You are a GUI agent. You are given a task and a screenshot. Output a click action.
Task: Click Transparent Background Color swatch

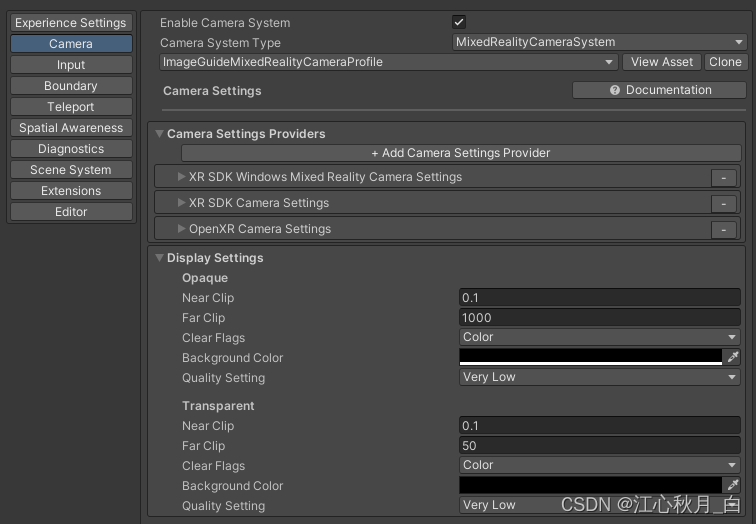pos(591,485)
